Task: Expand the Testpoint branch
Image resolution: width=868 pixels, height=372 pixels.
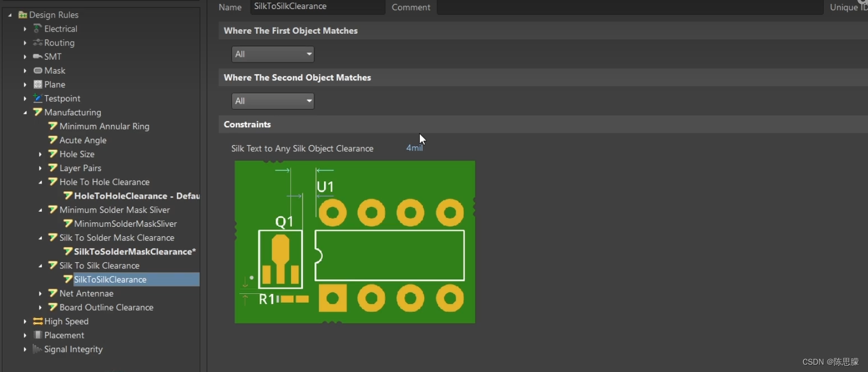Action: 25,98
